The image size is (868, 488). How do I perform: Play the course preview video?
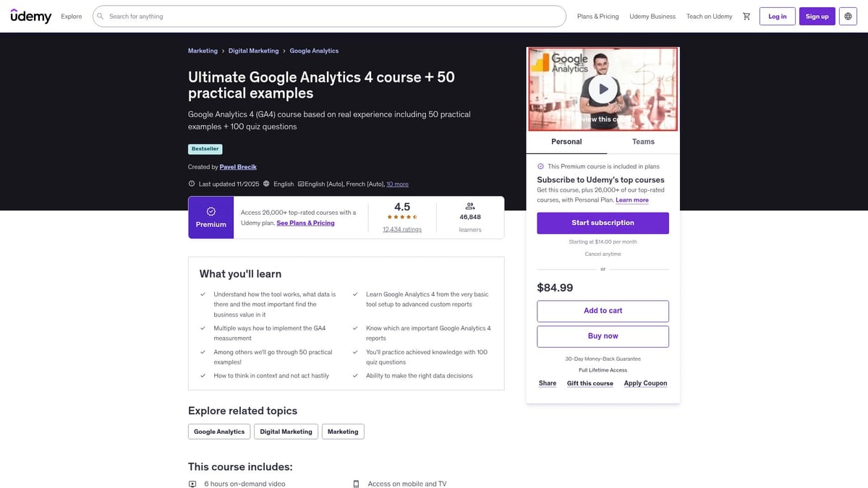[x=603, y=87]
